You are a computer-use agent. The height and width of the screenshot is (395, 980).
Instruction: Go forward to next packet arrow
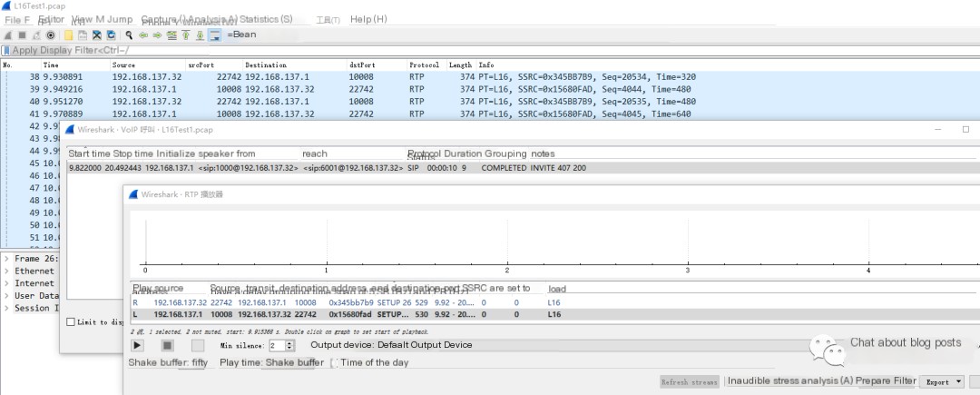158,35
